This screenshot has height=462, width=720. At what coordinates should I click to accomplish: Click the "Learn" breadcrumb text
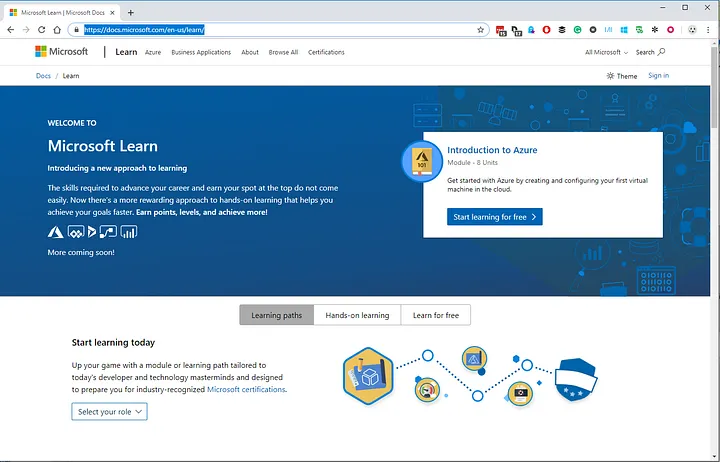[x=71, y=76]
